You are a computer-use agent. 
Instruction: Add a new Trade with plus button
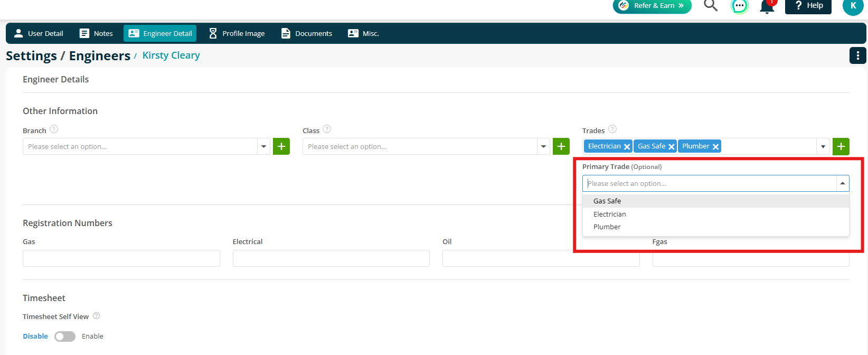point(841,146)
